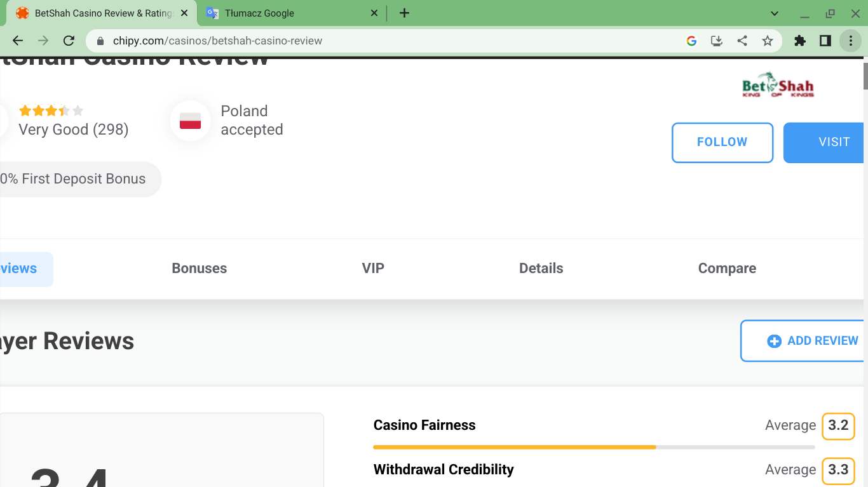Click the address bar URL field
This screenshot has width=868, height=487.
tap(381, 41)
